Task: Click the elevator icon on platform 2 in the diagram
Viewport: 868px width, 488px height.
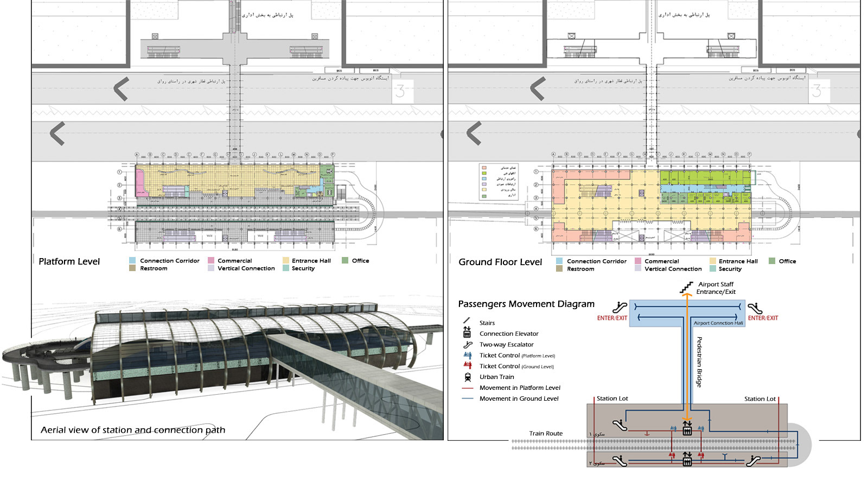Action: (x=687, y=459)
